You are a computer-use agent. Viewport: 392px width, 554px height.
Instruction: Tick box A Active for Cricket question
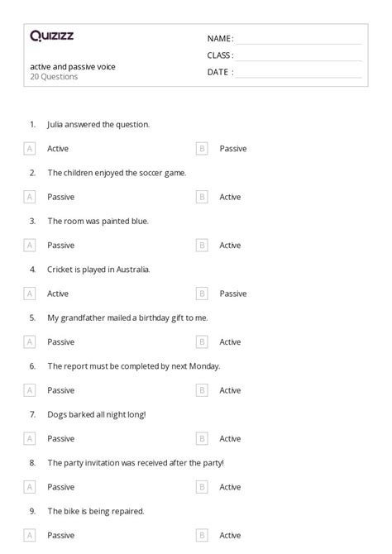pos(29,294)
